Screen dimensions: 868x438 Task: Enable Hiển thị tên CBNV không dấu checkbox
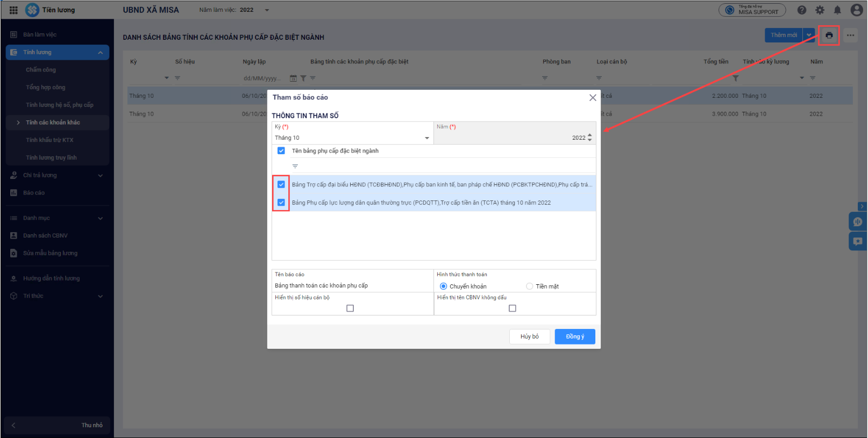coord(512,308)
